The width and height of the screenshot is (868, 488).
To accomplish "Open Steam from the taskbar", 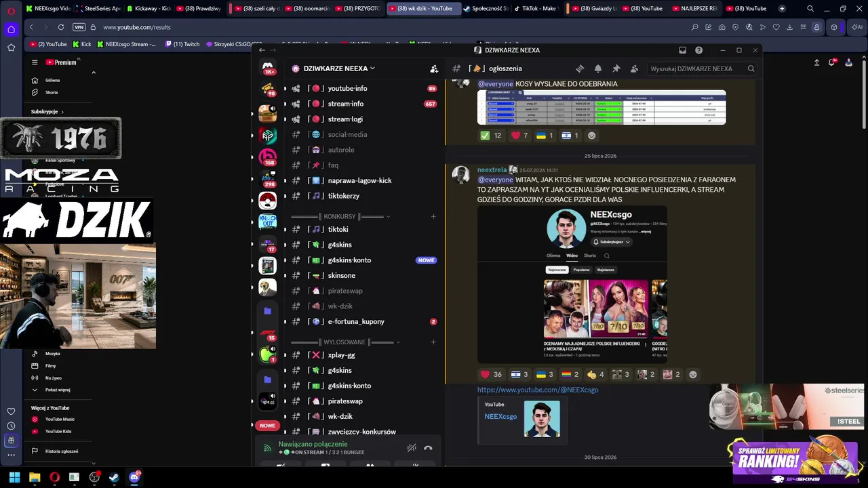I will tap(114, 477).
